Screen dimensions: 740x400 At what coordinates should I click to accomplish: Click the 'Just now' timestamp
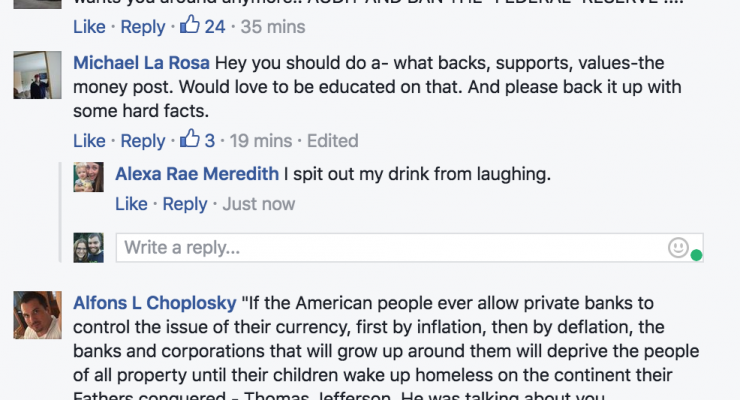coord(259,204)
